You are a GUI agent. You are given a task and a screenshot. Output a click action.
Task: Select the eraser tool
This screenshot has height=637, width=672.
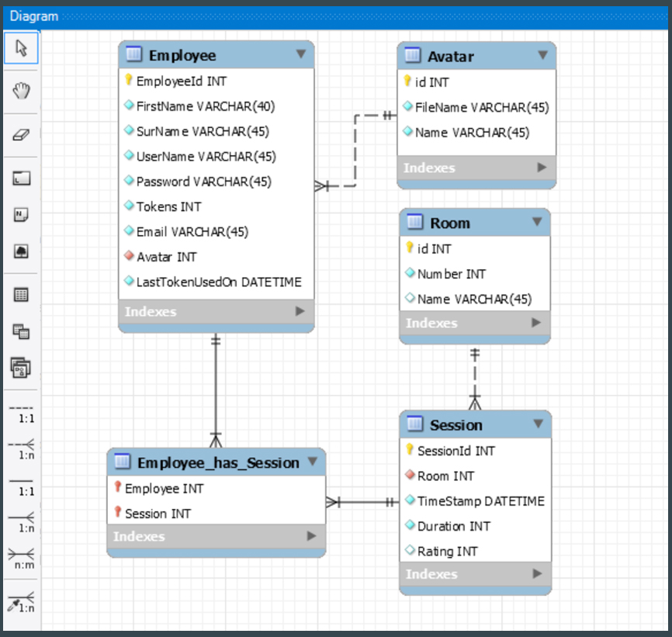(21, 135)
